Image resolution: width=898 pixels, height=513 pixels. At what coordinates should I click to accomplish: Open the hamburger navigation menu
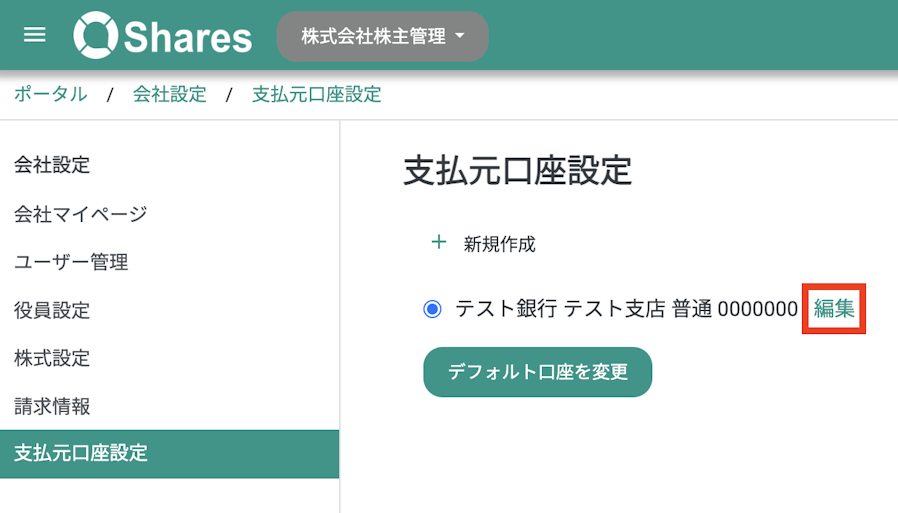(x=34, y=35)
